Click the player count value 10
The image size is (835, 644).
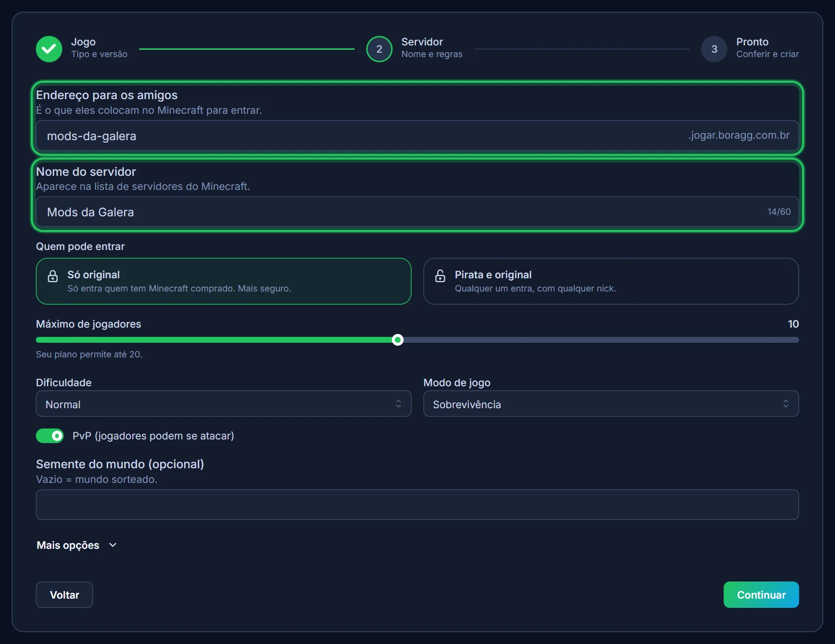pyautogui.click(x=793, y=324)
